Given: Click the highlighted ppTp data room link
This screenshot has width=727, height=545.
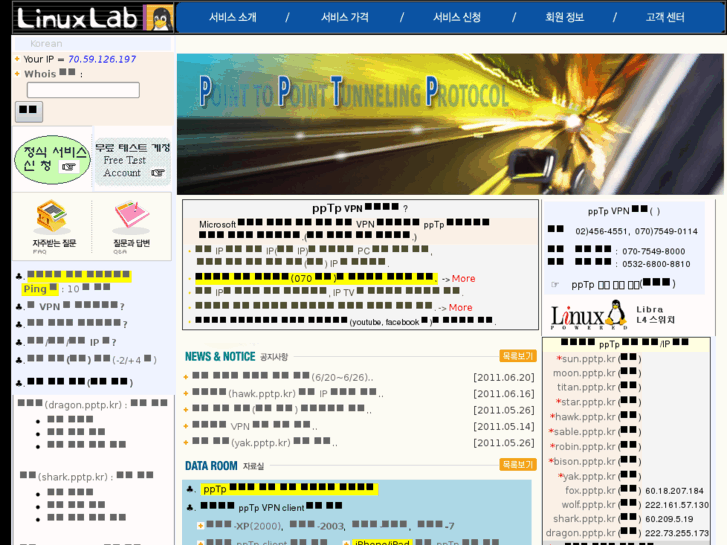Looking at the screenshot, I should tap(289, 489).
